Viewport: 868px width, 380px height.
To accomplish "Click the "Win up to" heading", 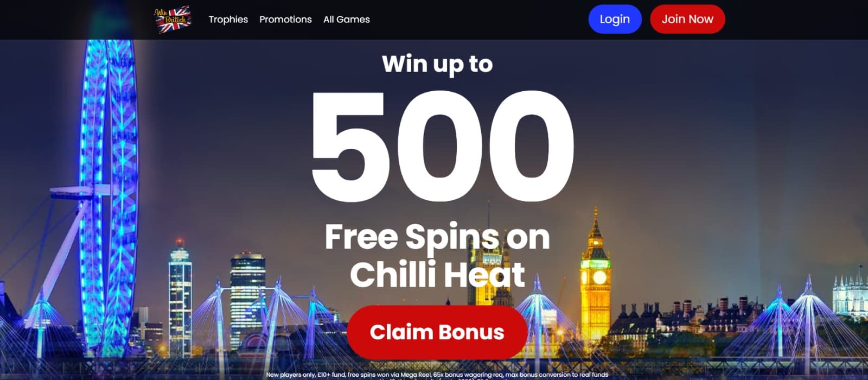I will pos(437,64).
